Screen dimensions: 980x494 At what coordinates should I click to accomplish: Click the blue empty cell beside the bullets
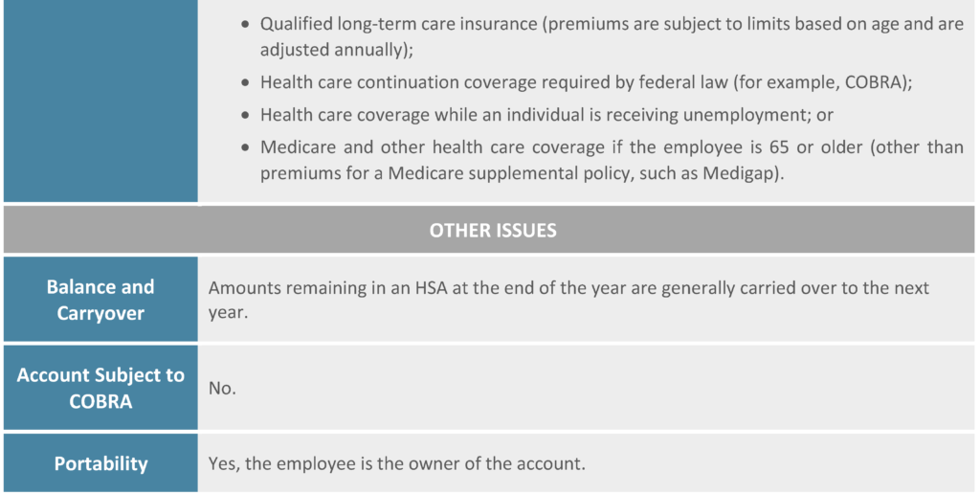click(100, 101)
